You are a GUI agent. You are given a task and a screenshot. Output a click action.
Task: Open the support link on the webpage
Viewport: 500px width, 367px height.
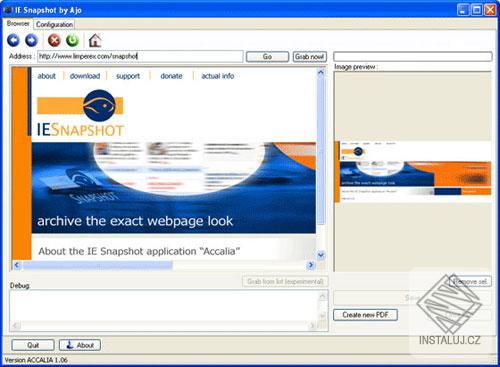[x=128, y=76]
